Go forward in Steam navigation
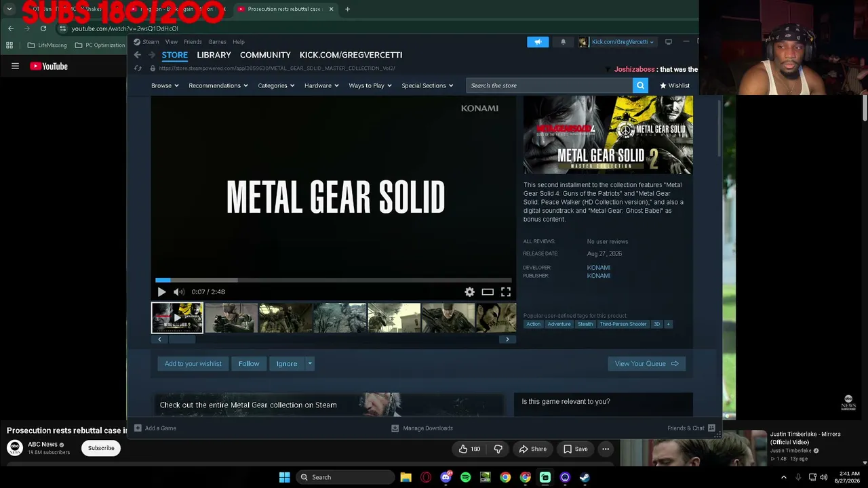This screenshot has width=868, height=488. pyautogui.click(x=151, y=55)
